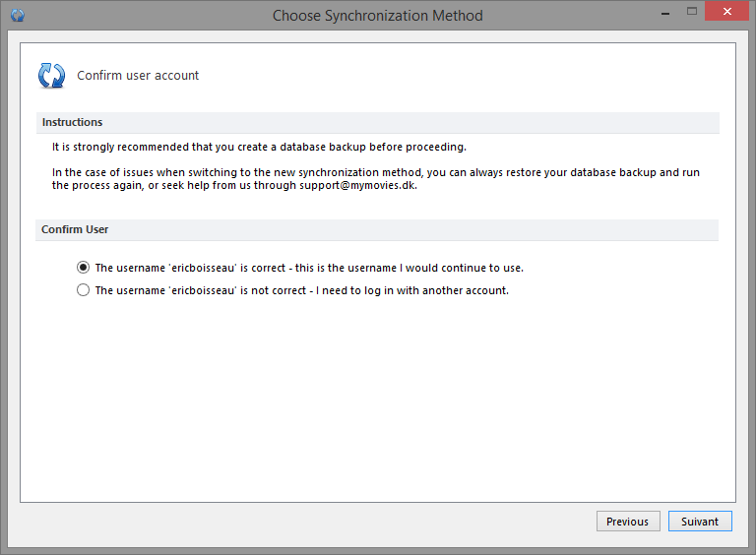This screenshot has width=756, height=555.
Task: Click the 'Confirm user account' heading text
Action: pyautogui.click(x=138, y=76)
